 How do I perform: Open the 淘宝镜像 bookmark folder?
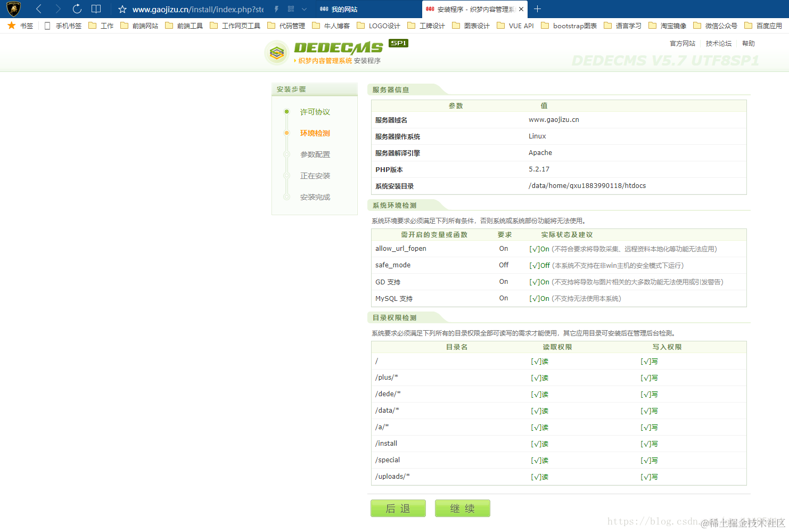668,26
